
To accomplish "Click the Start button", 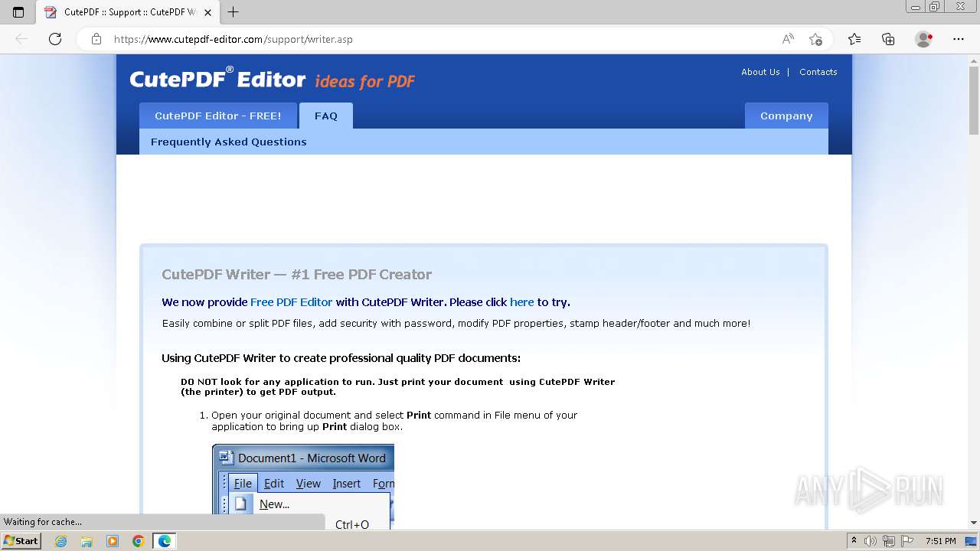I will [x=21, y=541].
